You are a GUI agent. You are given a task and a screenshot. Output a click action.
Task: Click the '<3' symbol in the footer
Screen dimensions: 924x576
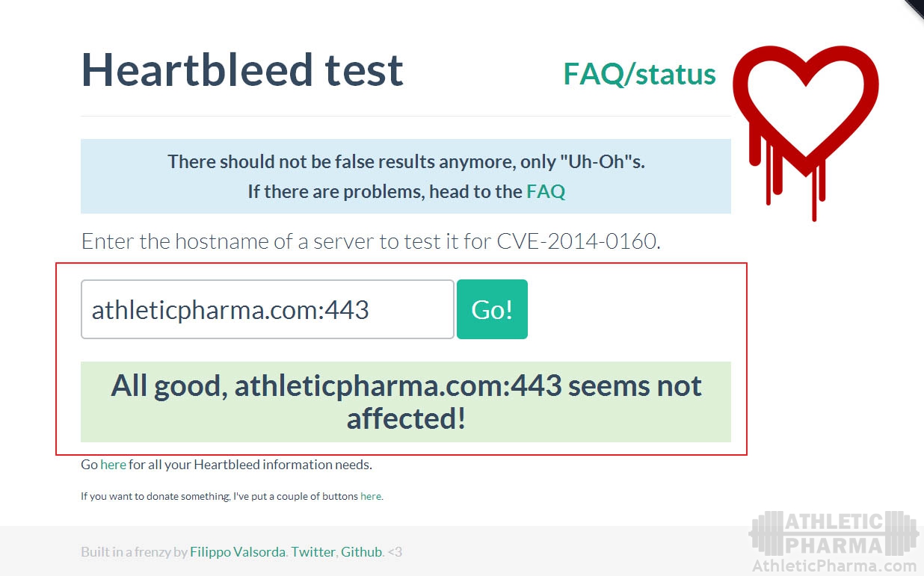[x=395, y=552]
